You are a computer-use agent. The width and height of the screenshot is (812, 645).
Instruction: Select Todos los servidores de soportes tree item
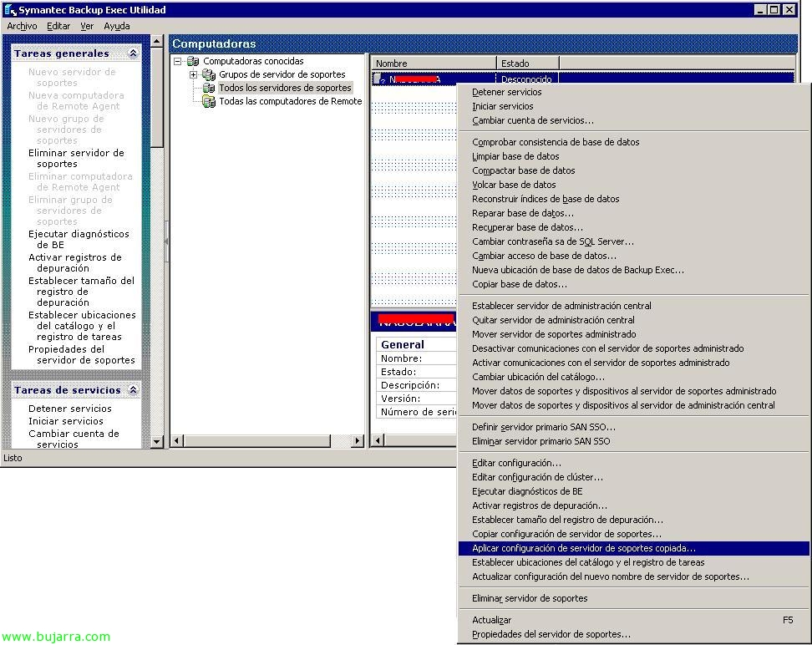click(x=285, y=88)
